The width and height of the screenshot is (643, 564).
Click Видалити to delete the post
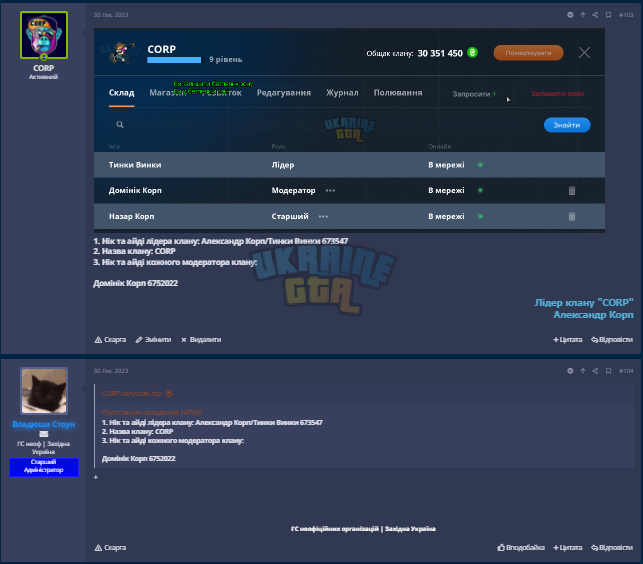[x=201, y=340]
